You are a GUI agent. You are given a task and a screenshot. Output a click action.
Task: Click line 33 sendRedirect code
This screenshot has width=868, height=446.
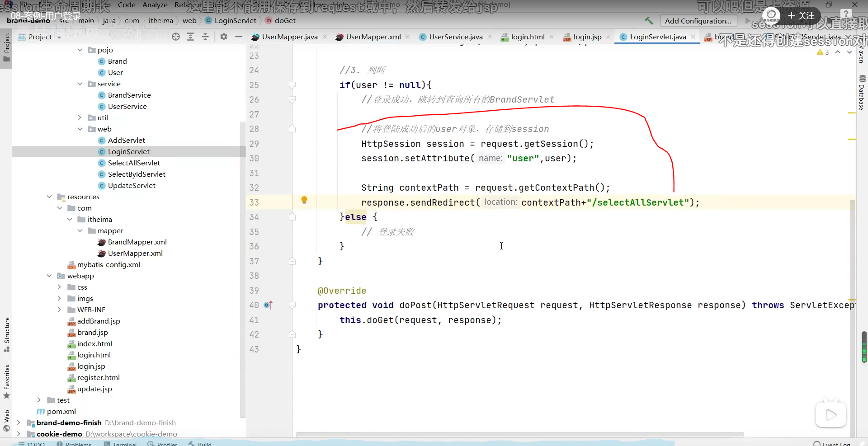coord(530,202)
